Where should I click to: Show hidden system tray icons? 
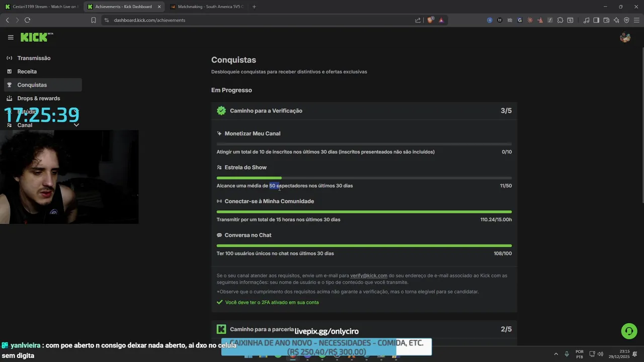556,354
